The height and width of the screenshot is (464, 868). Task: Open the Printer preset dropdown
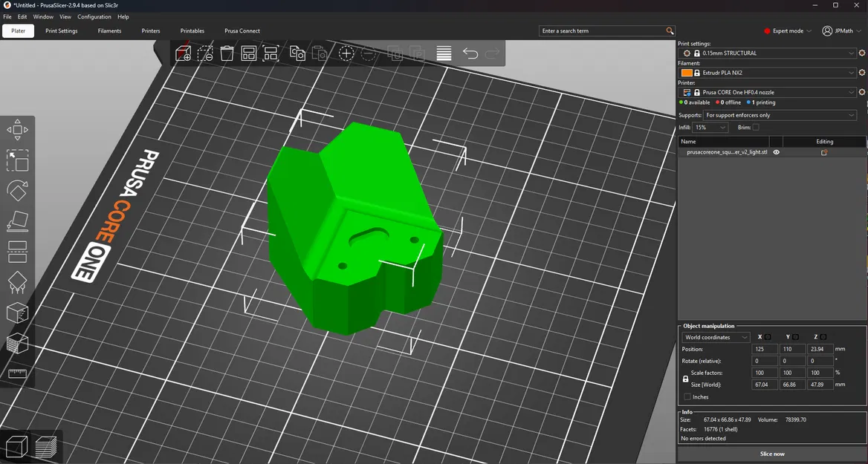(x=768, y=92)
